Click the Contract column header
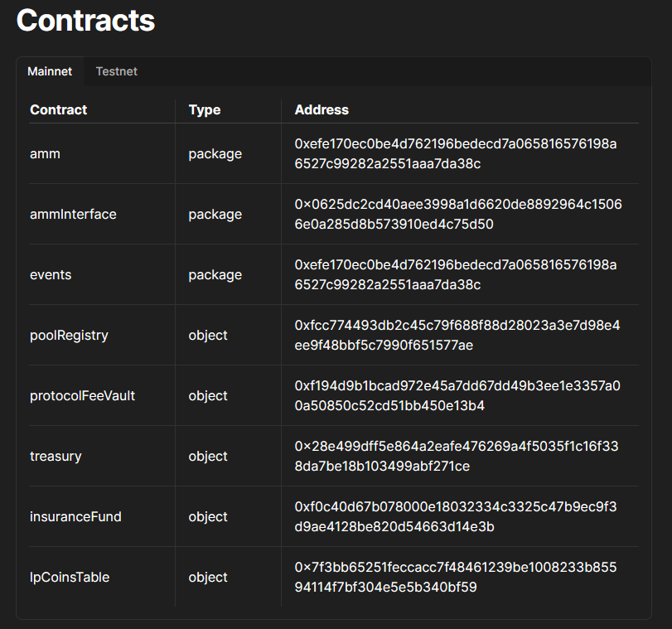 pos(58,109)
